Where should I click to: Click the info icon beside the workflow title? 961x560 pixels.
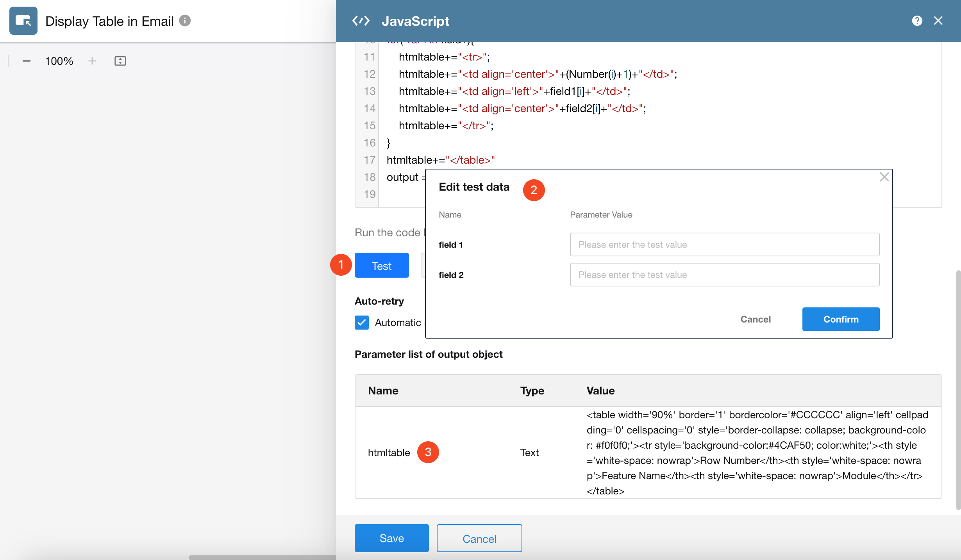(185, 20)
